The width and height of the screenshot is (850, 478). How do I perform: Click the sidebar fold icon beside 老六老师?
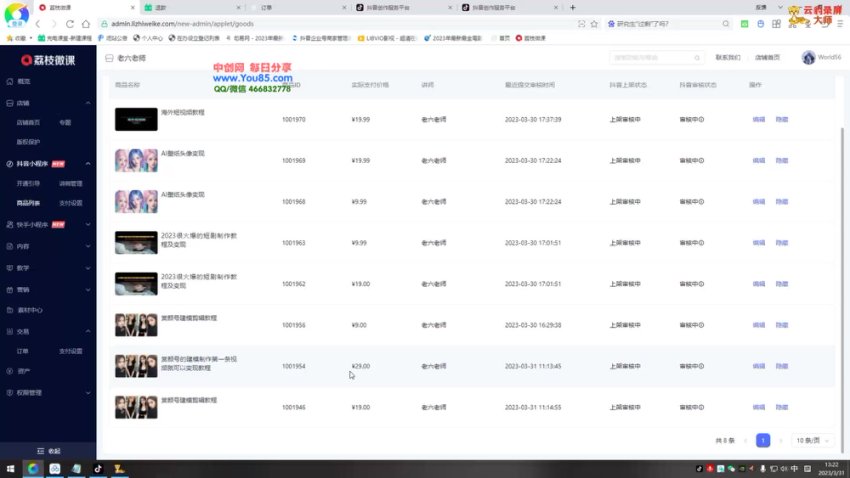109,58
